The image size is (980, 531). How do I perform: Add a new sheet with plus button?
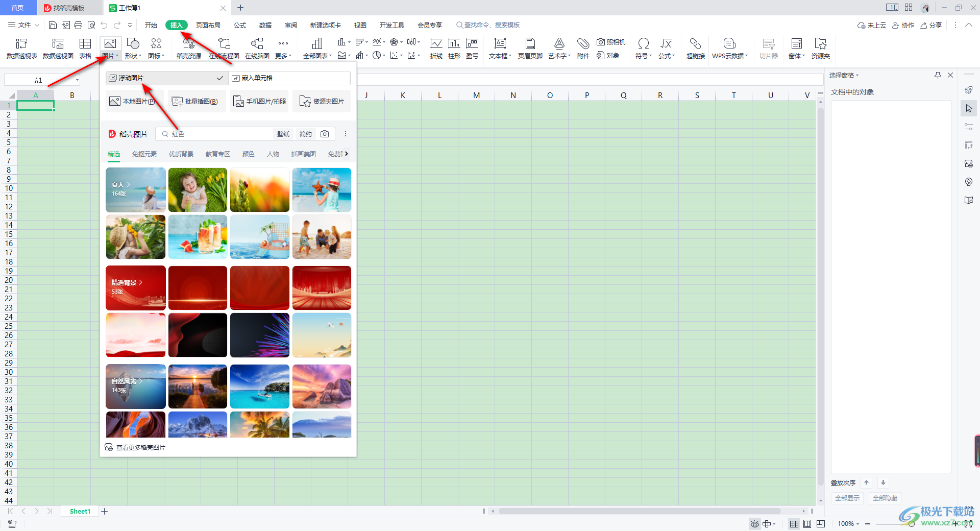point(104,511)
